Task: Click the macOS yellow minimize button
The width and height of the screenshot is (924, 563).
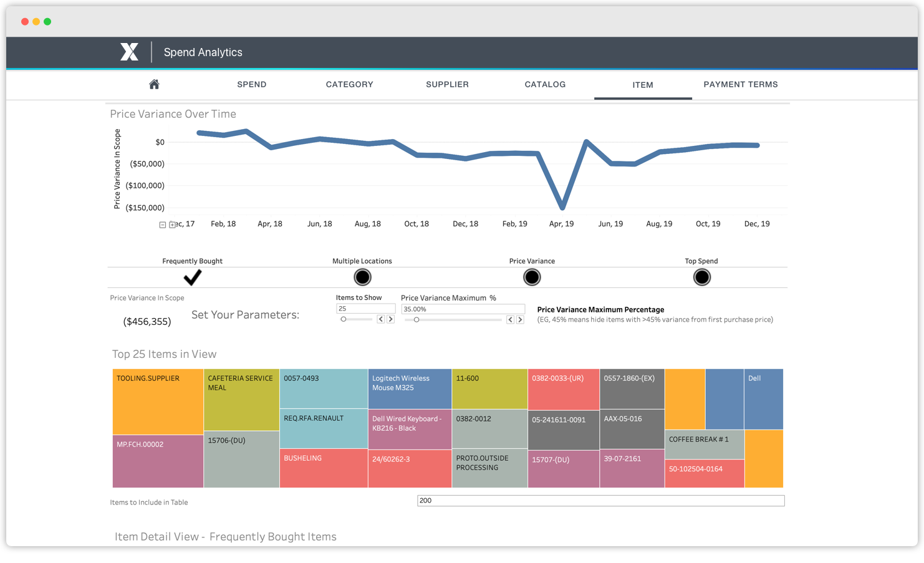Action: click(x=36, y=21)
